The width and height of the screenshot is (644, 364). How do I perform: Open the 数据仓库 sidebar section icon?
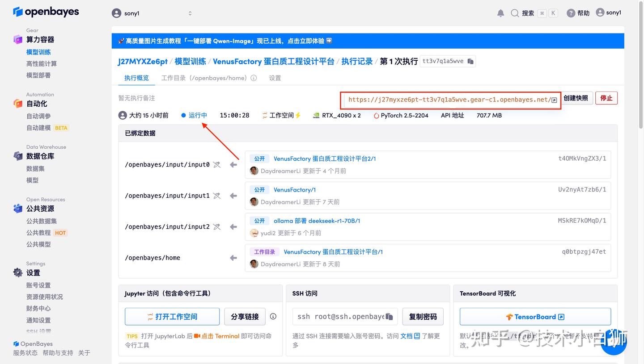coord(18,156)
